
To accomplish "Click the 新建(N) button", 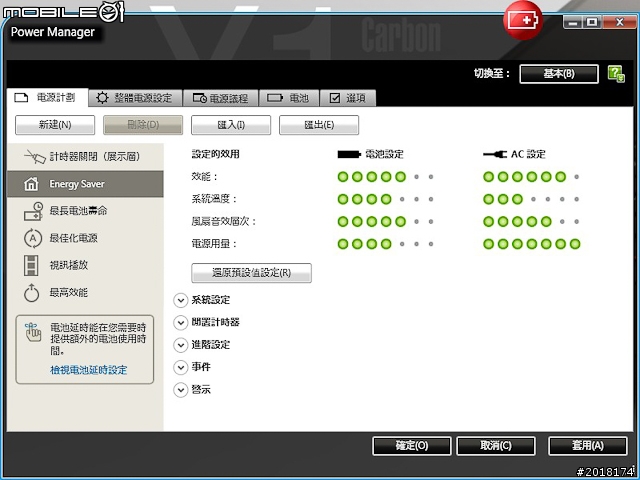I will 55,125.
